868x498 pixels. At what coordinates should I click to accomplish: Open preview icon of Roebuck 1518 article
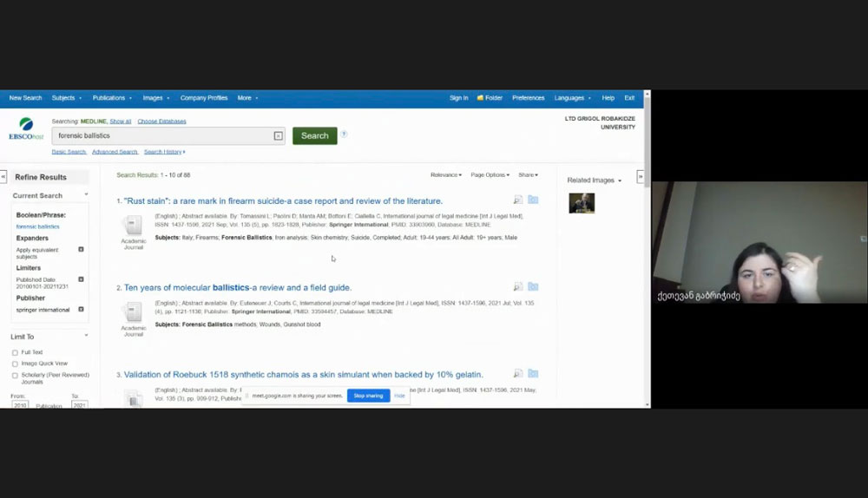[x=518, y=374]
